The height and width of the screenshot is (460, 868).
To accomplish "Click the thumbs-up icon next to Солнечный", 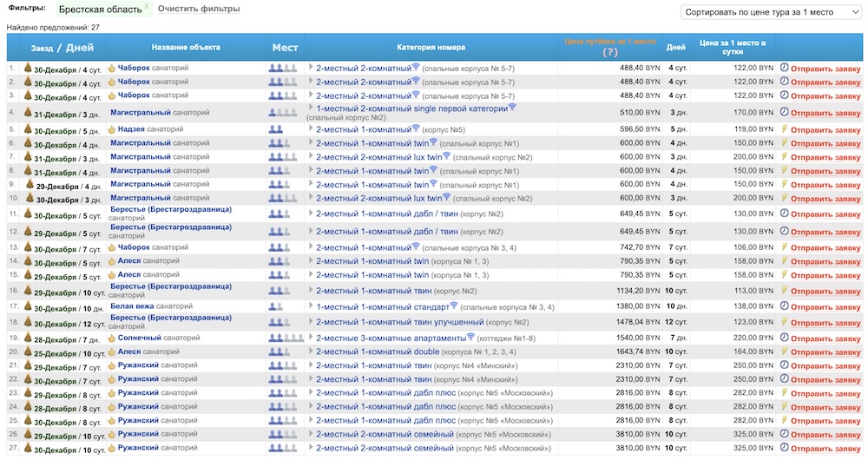I will [112, 338].
